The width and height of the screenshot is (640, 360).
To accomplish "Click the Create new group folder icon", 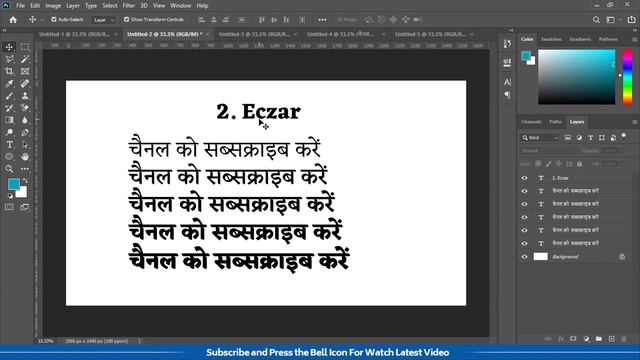I will 599,339.
